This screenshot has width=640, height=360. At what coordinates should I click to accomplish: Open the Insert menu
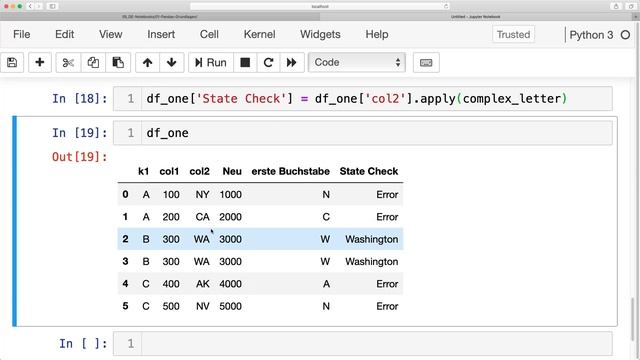[161, 34]
